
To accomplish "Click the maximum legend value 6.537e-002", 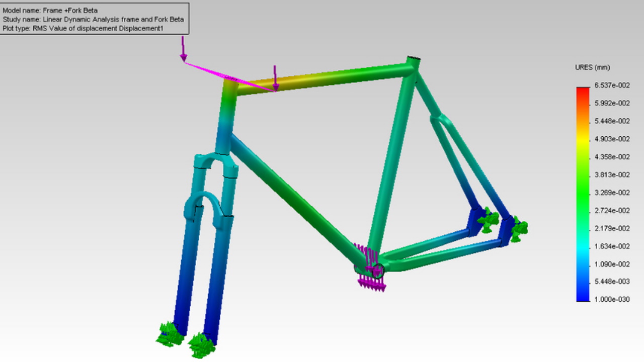I will pos(612,85).
